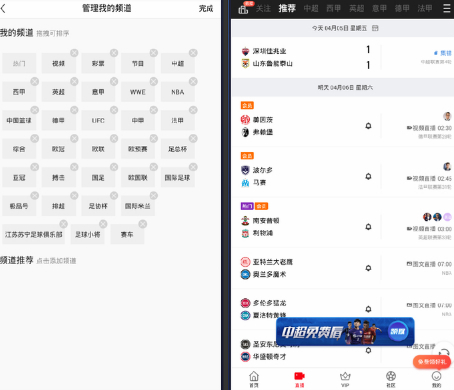Select the 视频 channel tile
454x390 pixels.
point(59,63)
